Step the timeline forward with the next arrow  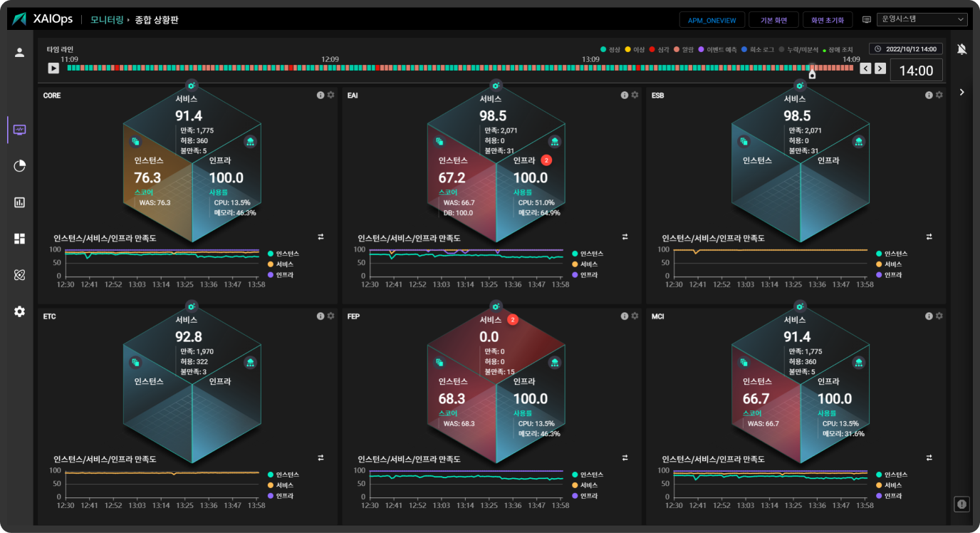pos(880,68)
